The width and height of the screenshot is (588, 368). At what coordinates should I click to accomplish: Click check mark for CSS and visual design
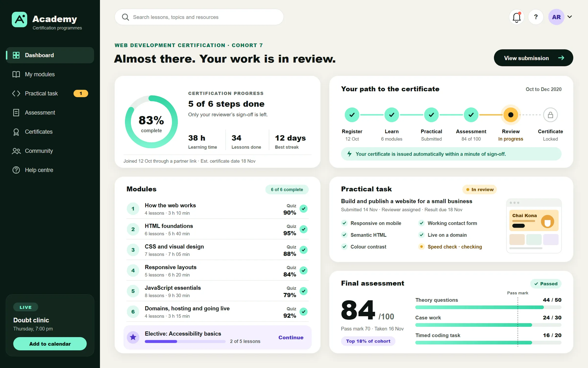[304, 250]
